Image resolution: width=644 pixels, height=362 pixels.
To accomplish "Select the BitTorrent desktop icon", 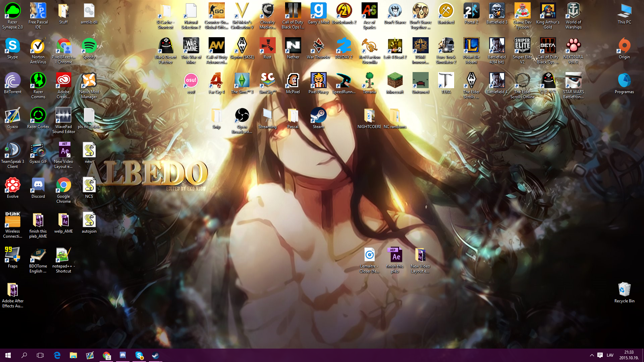I will click(x=12, y=83).
